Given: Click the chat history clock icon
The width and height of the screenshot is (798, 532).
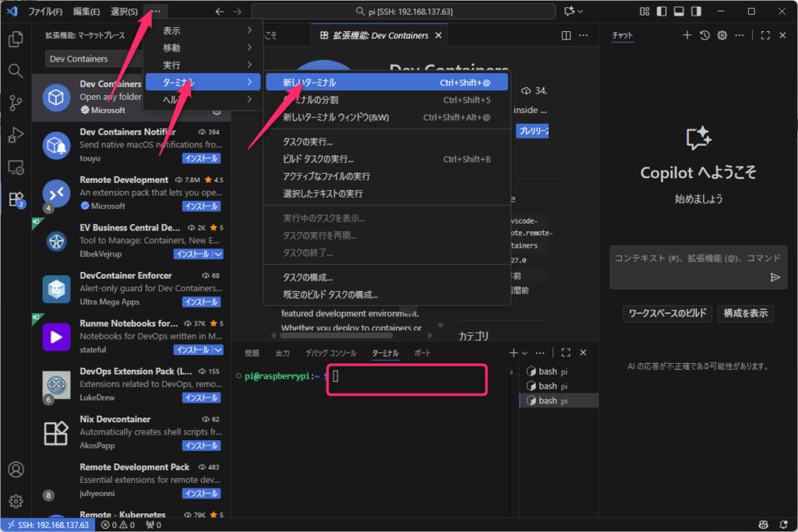Looking at the screenshot, I should 704,36.
